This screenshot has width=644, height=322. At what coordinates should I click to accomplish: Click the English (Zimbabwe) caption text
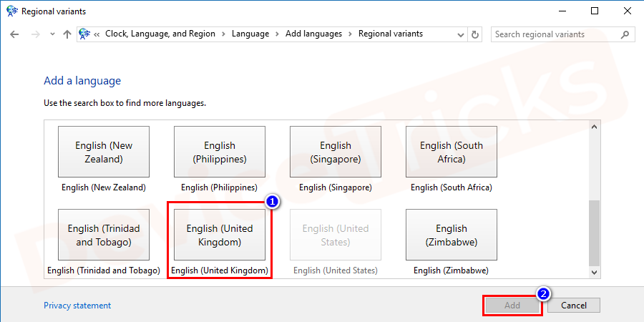click(x=452, y=270)
